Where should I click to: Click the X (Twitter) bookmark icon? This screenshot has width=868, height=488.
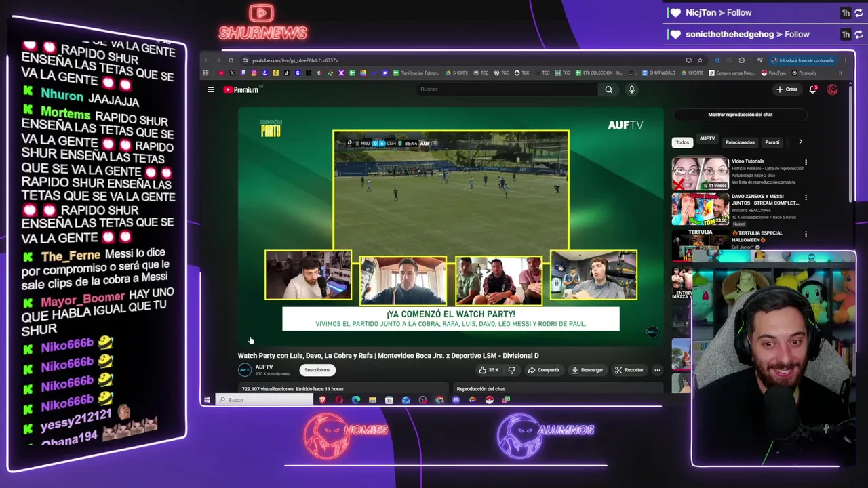pos(232,73)
